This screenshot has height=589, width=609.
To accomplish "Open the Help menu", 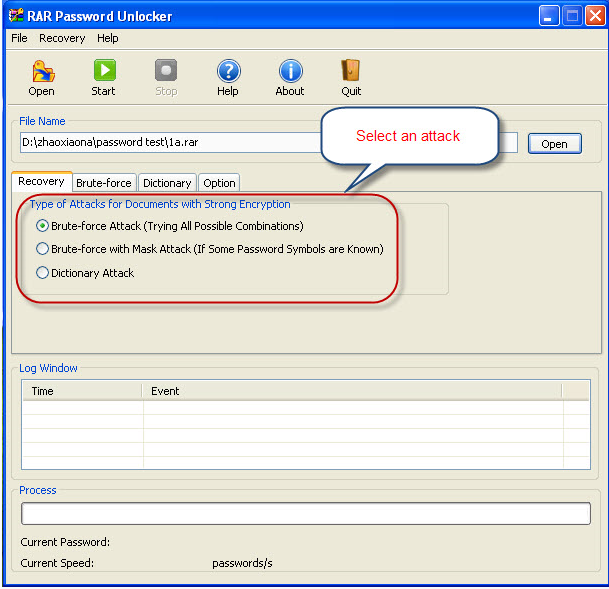I will 108,38.
